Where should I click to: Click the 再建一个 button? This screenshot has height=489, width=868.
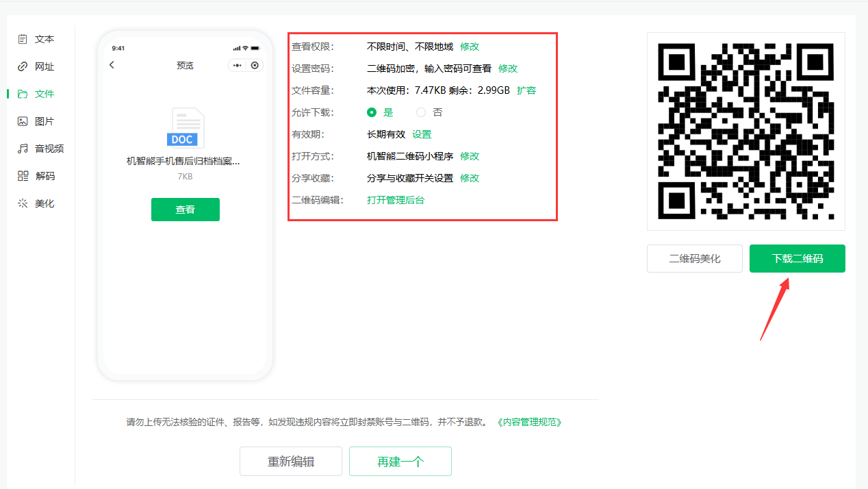400,462
